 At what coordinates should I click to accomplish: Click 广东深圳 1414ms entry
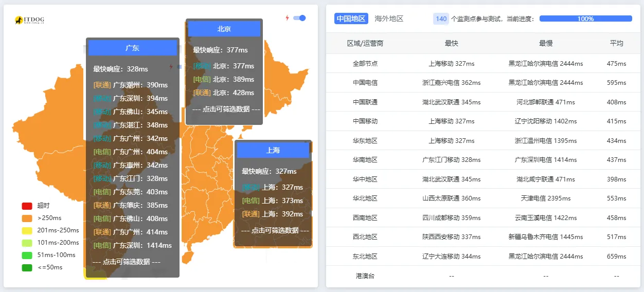coord(133,245)
